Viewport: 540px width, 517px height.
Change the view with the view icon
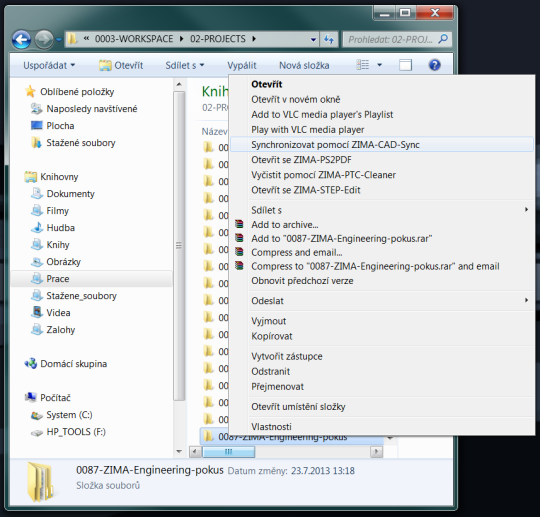363,65
